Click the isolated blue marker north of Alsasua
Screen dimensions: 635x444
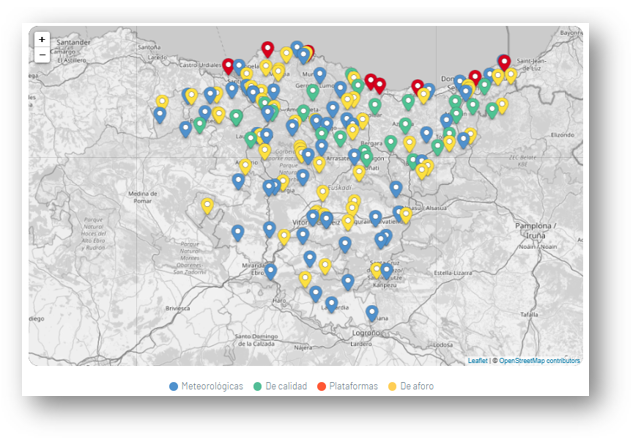(396, 188)
